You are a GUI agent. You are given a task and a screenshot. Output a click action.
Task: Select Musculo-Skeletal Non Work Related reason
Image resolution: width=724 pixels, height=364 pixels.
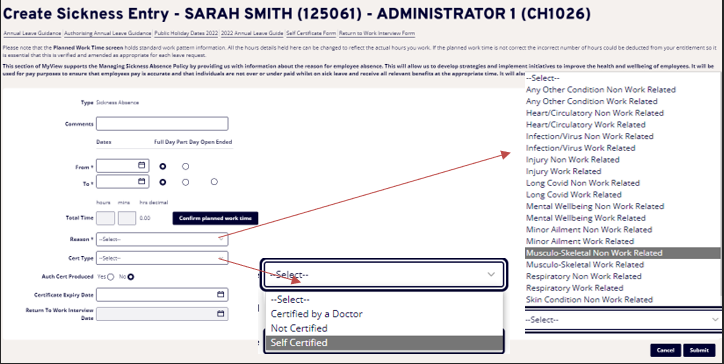(623, 253)
